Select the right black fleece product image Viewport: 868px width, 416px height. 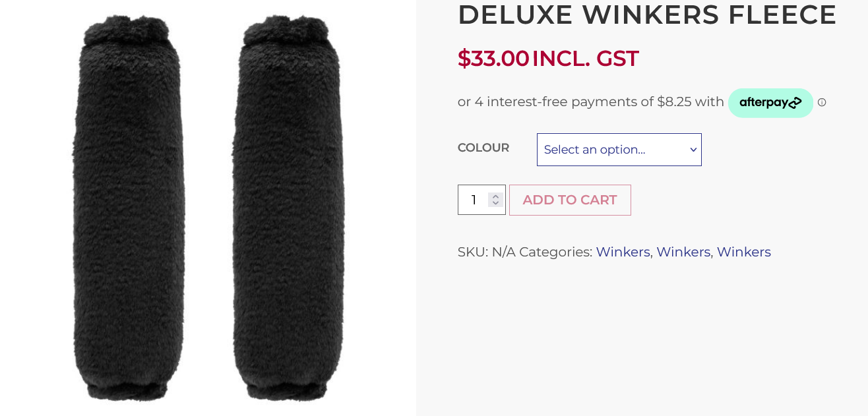click(288, 208)
